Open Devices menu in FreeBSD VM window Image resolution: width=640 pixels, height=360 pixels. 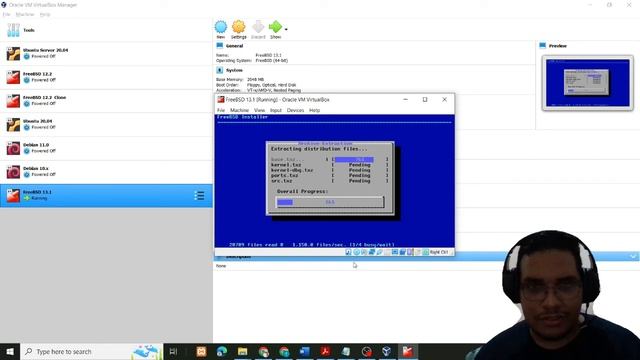[296, 110]
